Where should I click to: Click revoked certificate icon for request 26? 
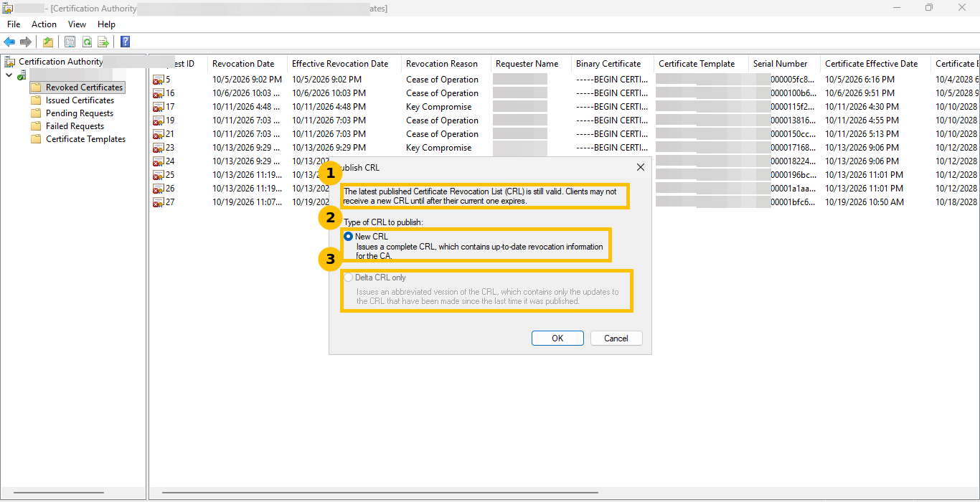158,189
